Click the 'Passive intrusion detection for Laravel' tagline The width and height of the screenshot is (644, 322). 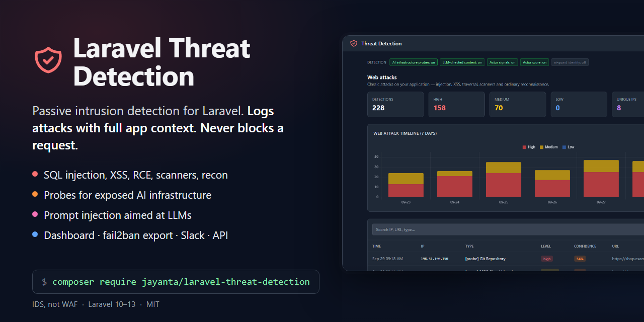[x=138, y=111]
